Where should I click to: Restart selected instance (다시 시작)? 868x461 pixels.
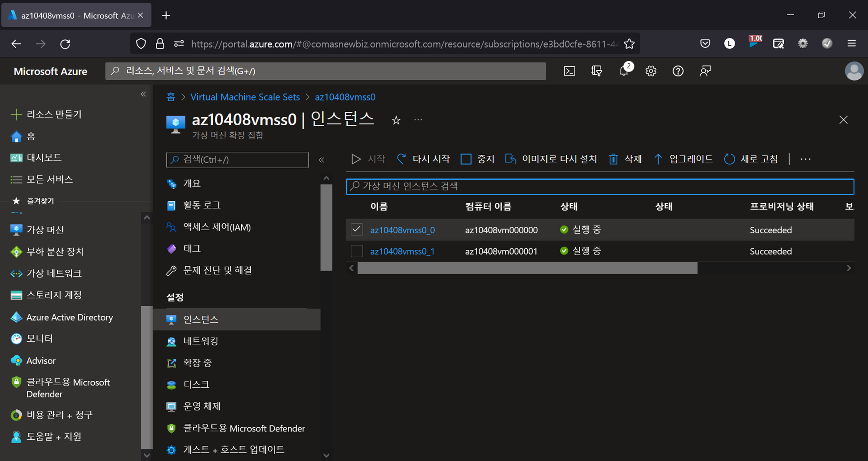(x=423, y=159)
